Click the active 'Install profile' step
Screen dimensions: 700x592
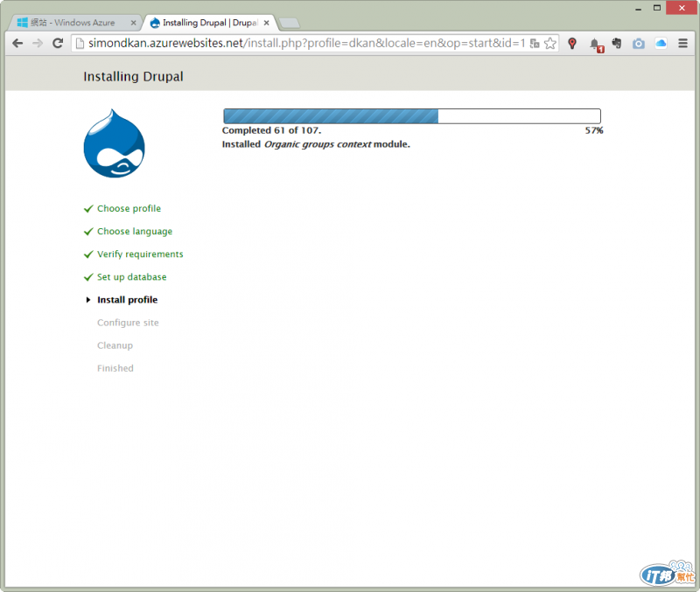127,300
